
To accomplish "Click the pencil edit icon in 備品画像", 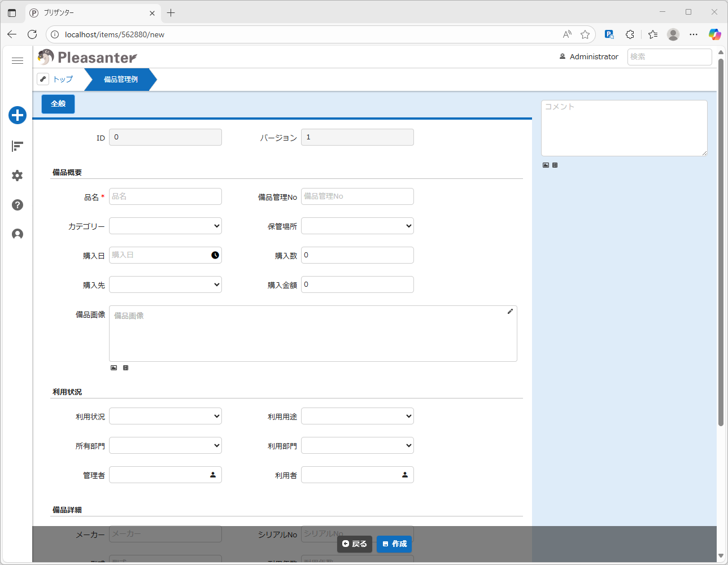I will pos(510,312).
